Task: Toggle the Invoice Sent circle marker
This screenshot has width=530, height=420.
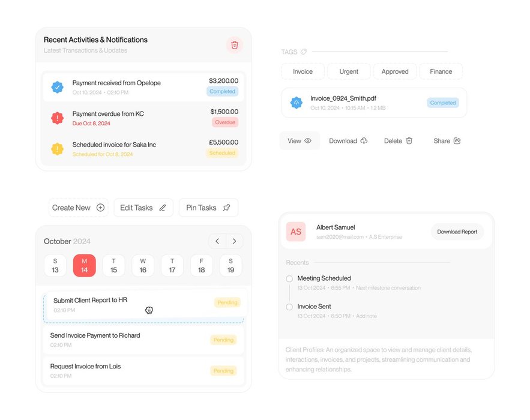Action: click(x=289, y=307)
